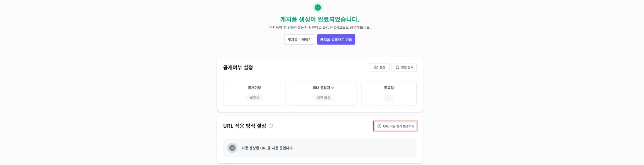Go to list via 캐치폼 목록으로 이동
This screenshot has width=644, height=165.
[x=336, y=40]
